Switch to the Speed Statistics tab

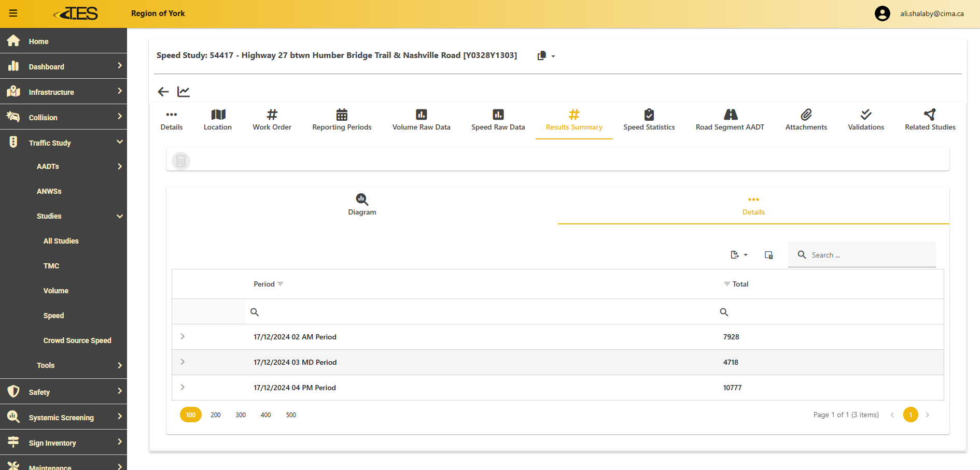coord(649,120)
